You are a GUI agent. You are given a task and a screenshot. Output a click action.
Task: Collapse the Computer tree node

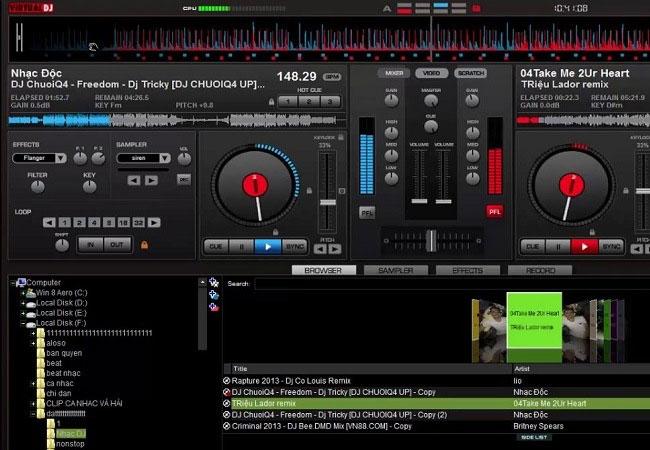point(12,283)
